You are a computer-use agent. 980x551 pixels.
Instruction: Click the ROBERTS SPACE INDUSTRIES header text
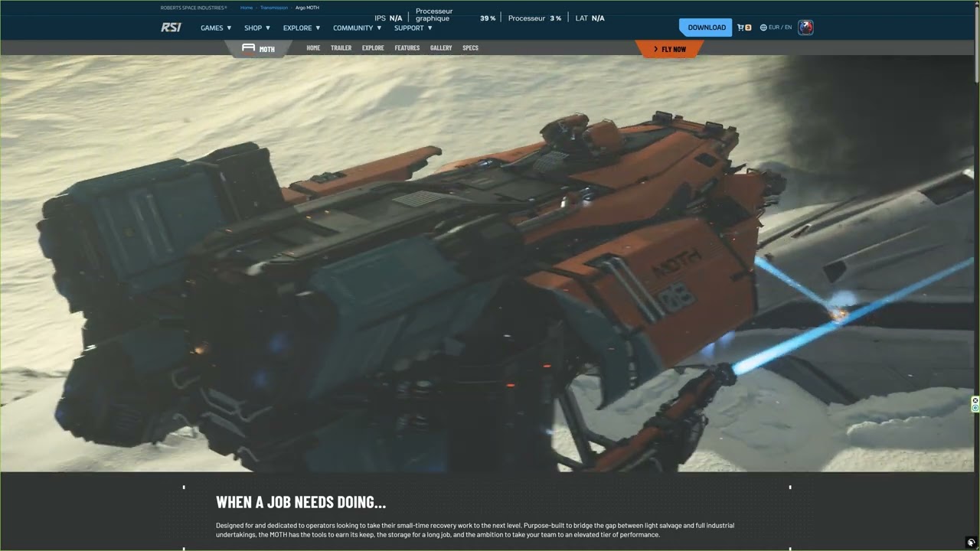[x=194, y=8]
